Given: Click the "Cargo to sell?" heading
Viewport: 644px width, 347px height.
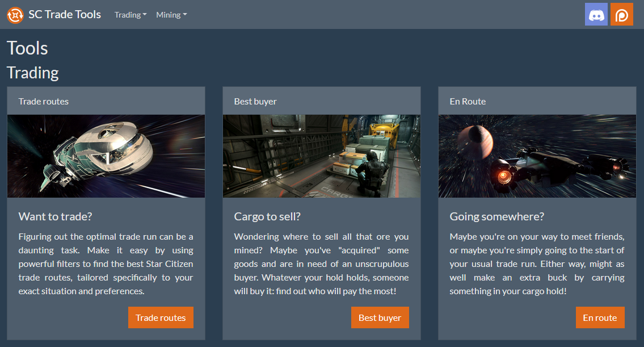Looking at the screenshot, I should (267, 216).
